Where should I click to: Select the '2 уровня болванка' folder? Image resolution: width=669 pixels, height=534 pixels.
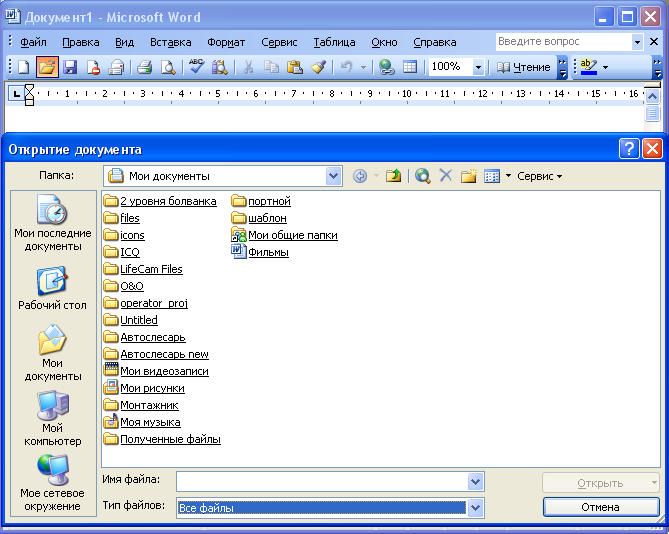click(x=160, y=201)
